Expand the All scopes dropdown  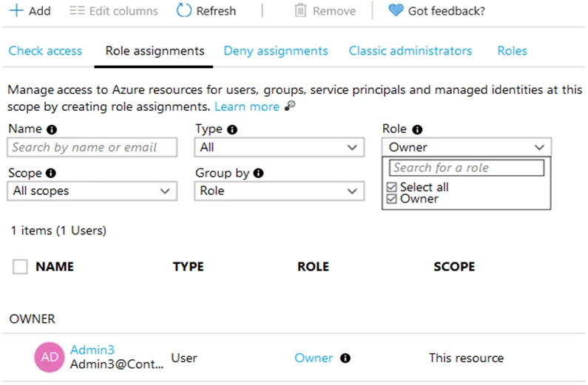click(x=92, y=191)
